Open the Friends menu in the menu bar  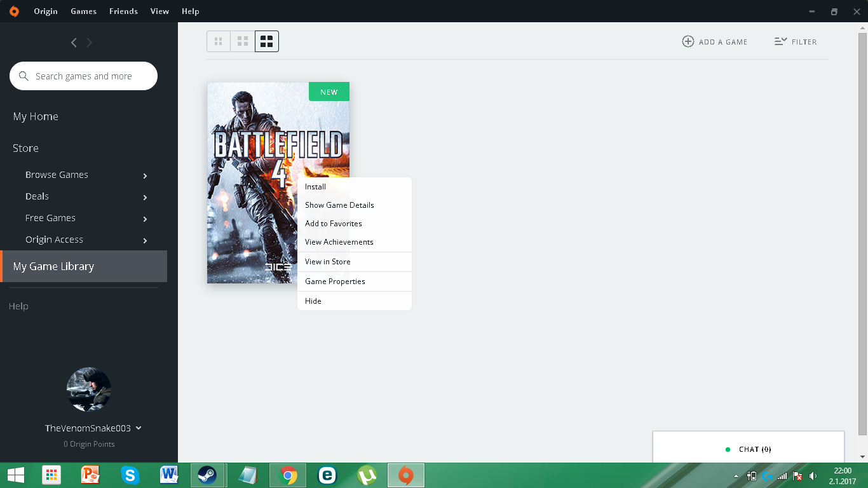click(123, 11)
